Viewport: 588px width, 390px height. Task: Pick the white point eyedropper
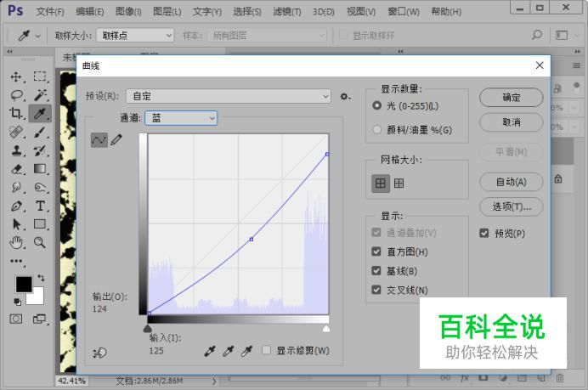point(246,351)
